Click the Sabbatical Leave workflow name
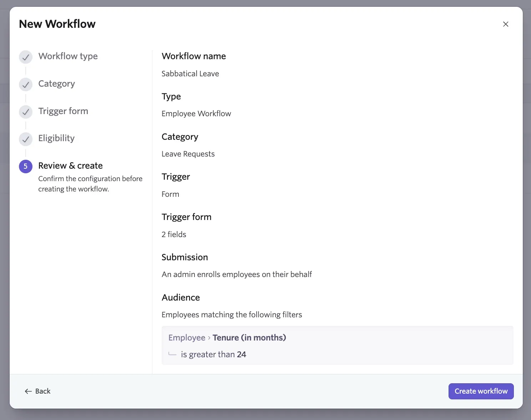This screenshot has width=531, height=420. click(x=190, y=73)
